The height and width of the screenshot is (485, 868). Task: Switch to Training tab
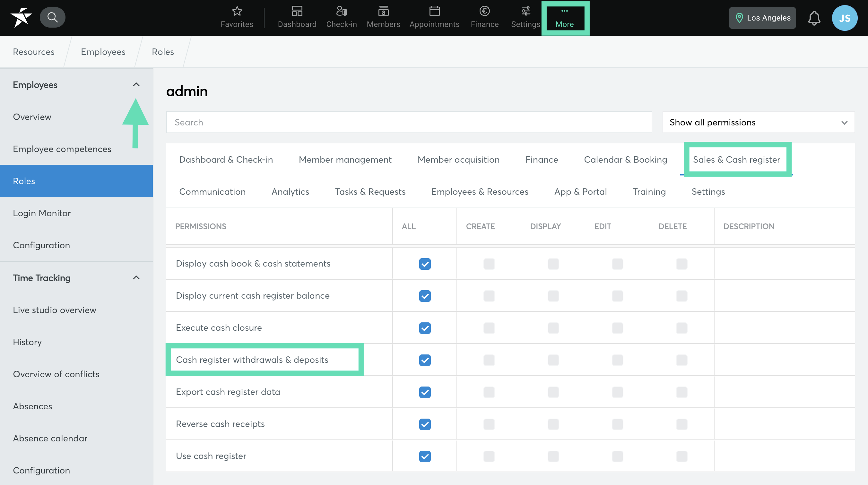coord(649,191)
